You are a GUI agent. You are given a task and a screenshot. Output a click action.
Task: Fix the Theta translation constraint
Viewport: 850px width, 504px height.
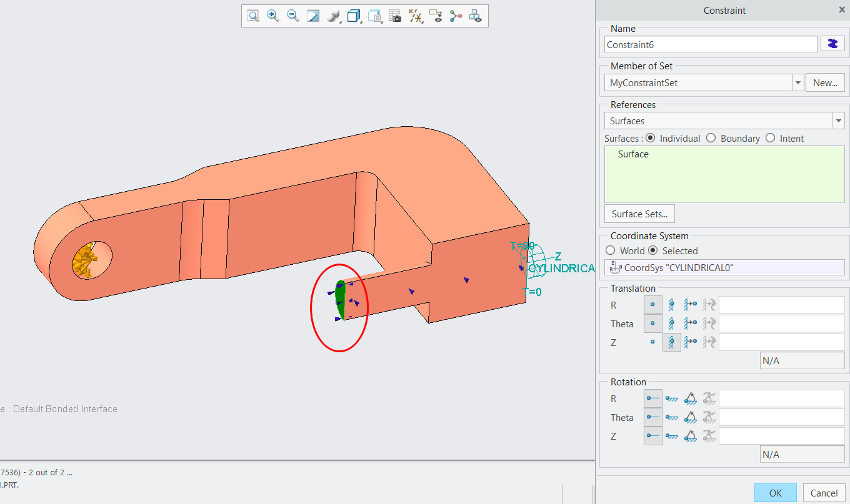[x=672, y=323]
